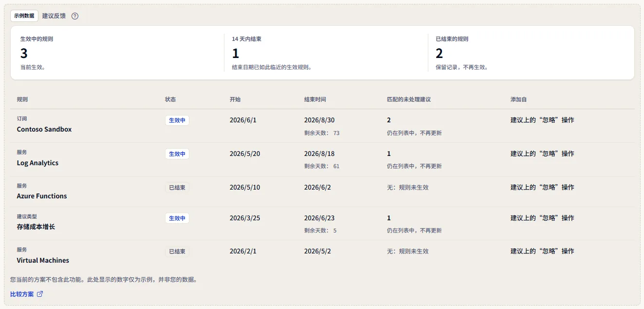Select the Azure Functions rule name
Screen dimensions: 644x309
coord(42,196)
